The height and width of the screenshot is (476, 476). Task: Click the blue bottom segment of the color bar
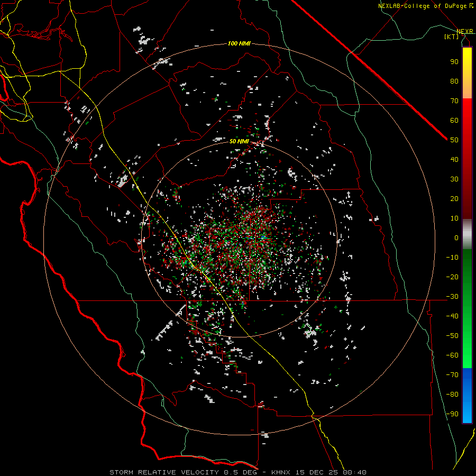pos(467,395)
